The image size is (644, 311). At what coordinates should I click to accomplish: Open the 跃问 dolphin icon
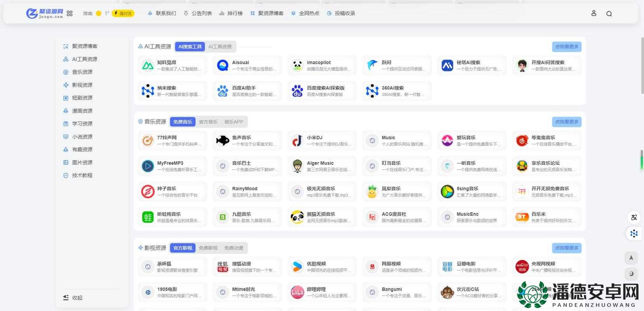pyautogui.click(x=372, y=65)
